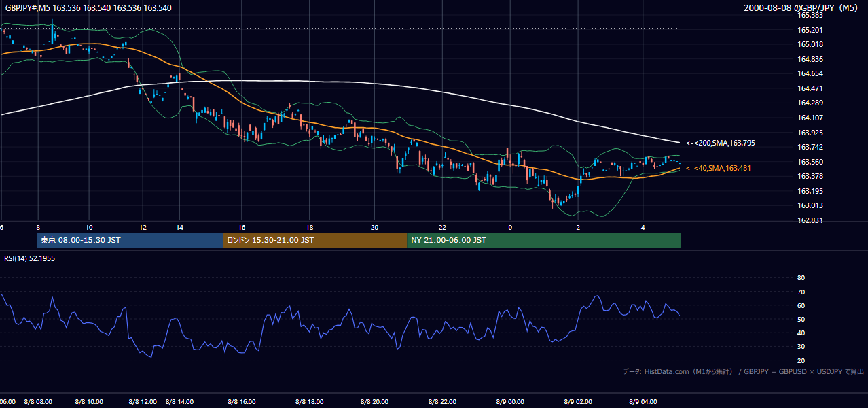Click price axis value 164.107
The height and width of the screenshot is (408, 868).
(810, 118)
